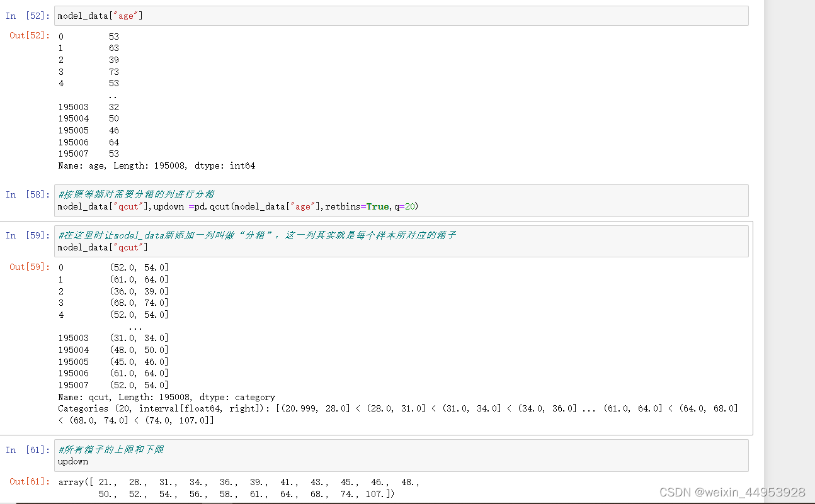This screenshot has width=815, height=504.
Task: Click the first array output line starting 21.
Action: pyautogui.click(x=239, y=482)
